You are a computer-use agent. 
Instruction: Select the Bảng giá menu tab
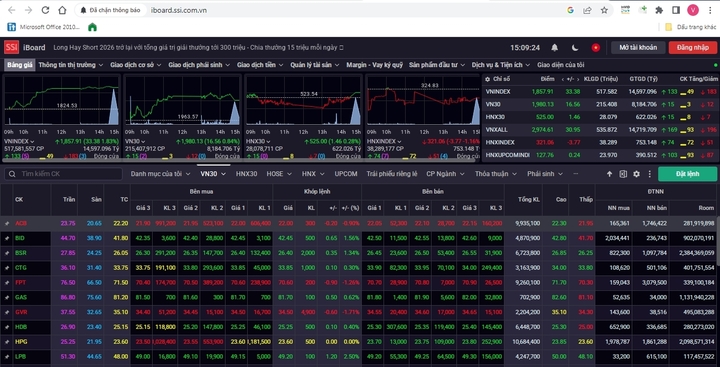click(20, 65)
